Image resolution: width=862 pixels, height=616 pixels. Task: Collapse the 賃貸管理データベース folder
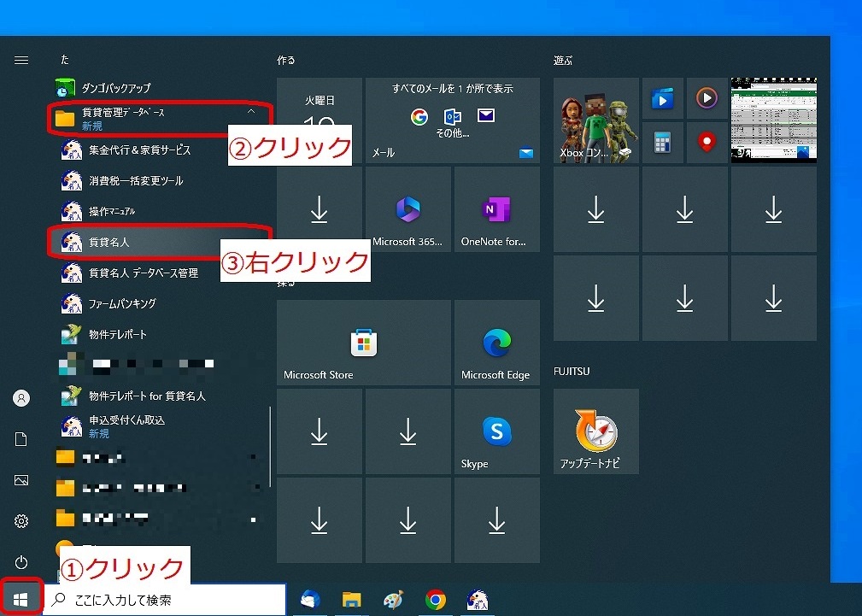coord(250,112)
